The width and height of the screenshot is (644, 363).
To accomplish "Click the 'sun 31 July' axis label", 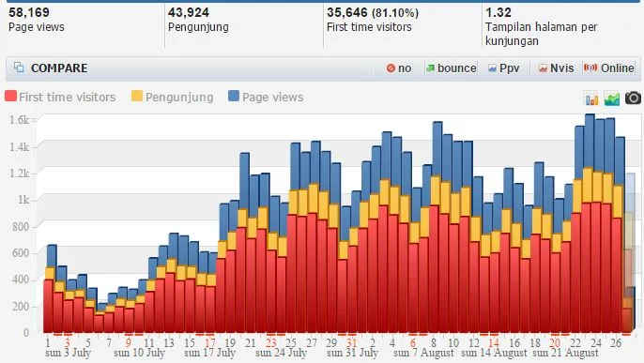I will pyautogui.click(x=352, y=353).
